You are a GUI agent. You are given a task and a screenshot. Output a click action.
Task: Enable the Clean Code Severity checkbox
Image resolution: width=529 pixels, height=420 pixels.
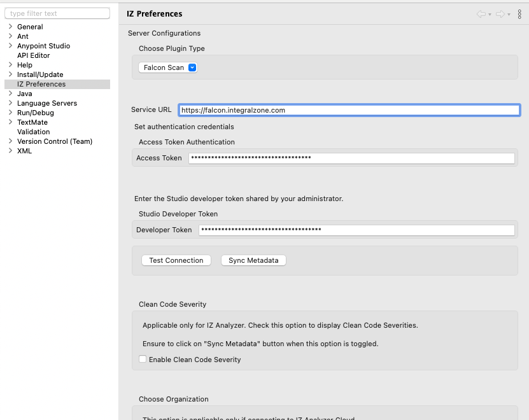click(x=143, y=359)
